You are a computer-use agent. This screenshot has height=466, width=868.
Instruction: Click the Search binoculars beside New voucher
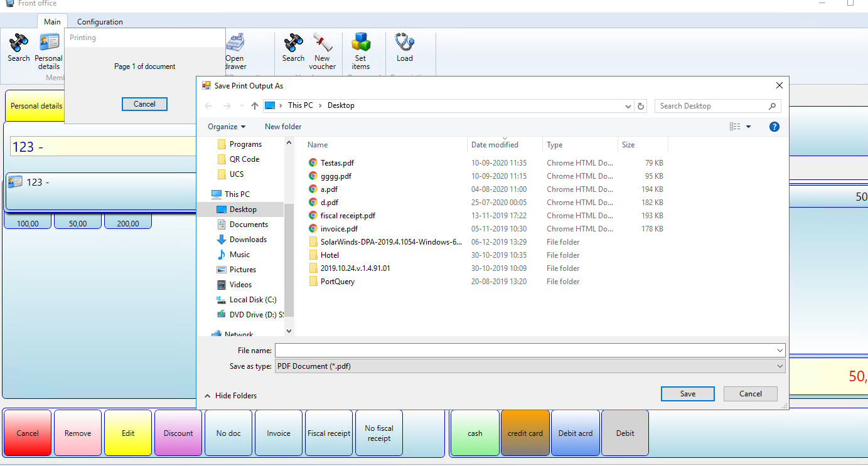(x=293, y=48)
